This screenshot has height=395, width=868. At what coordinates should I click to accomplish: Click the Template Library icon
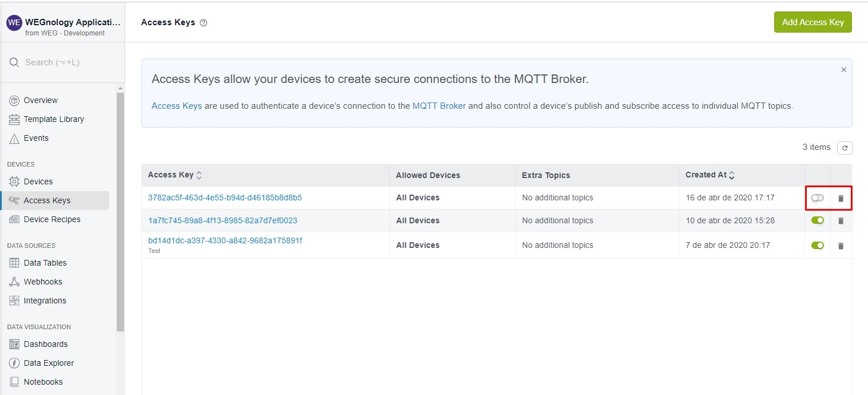pos(14,119)
